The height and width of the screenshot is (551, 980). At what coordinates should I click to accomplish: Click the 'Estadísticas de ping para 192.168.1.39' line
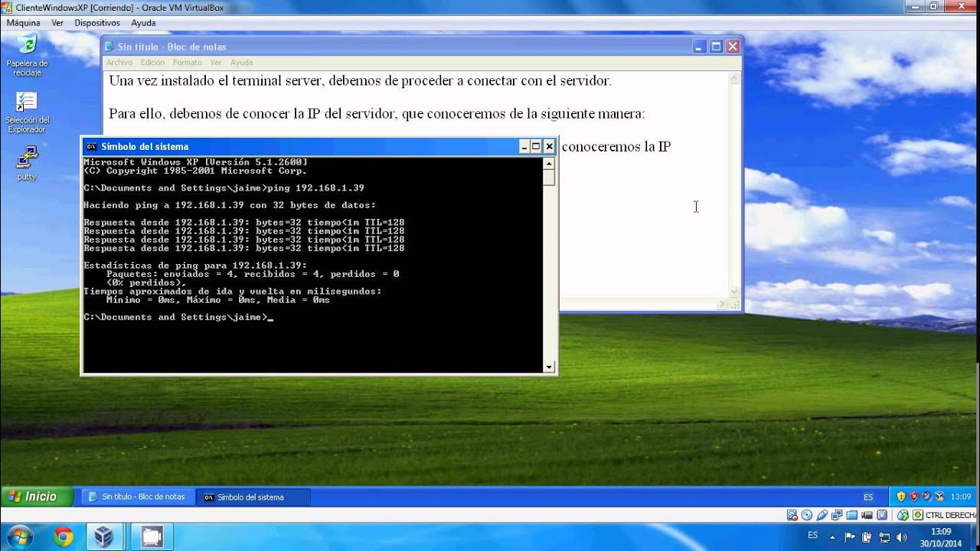(195, 265)
